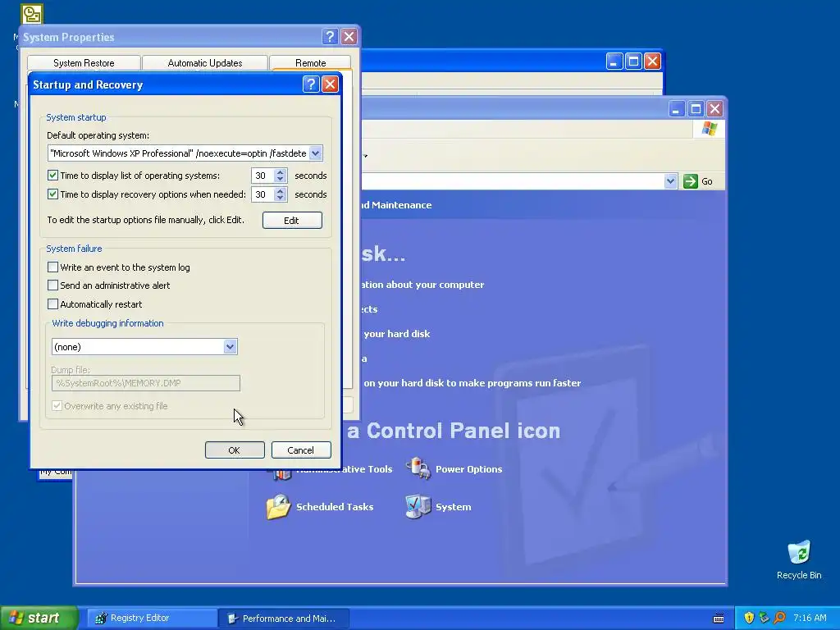Enable Send an administrative alert
Image resolution: width=840 pixels, height=630 pixels.
pyautogui.click(x=52, y=285)
